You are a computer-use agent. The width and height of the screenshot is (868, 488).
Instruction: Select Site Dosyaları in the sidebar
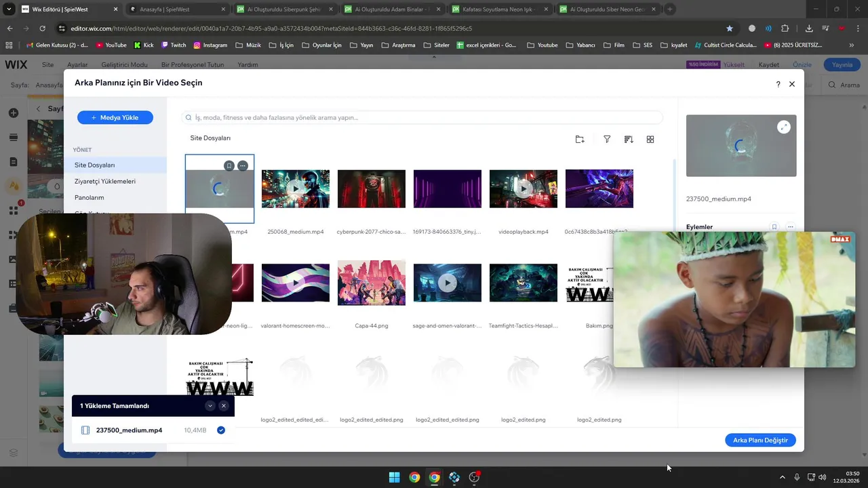point(115,165)
